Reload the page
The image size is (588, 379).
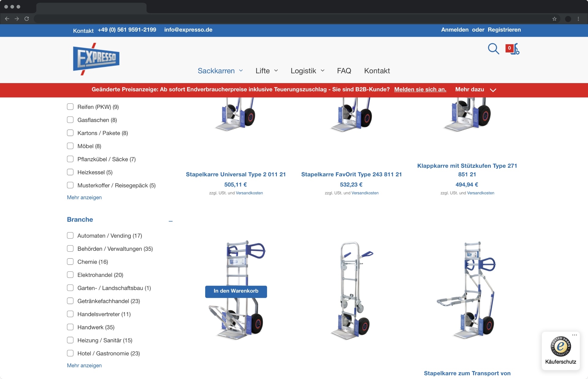tap(27, 19)
